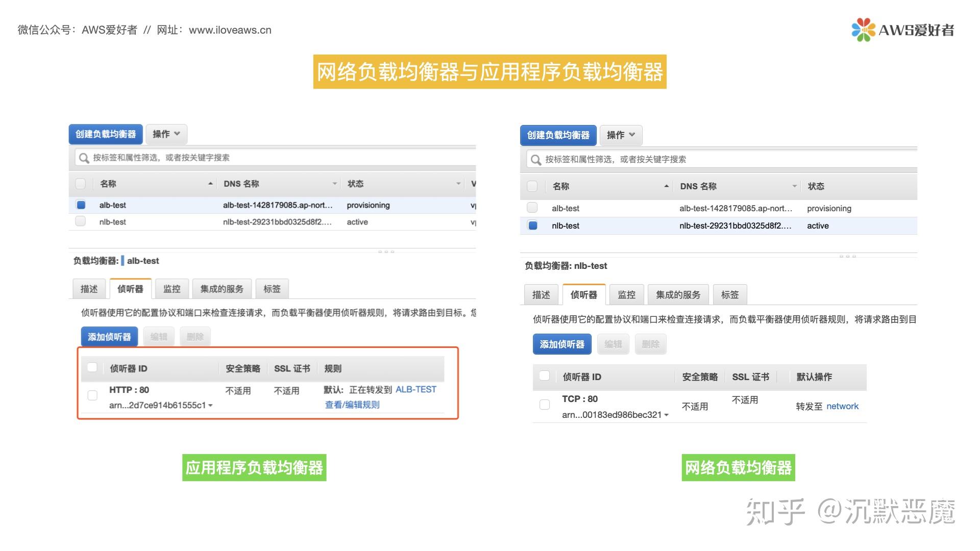Viewport: 980px width, 551px height.
Task: Switch to 侦听器 tab for nlb-test
Action: (x=584, y=295)
